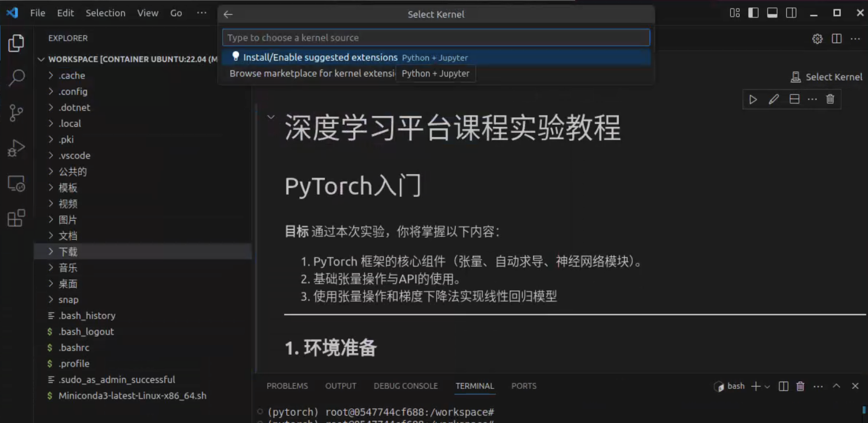Open the Remote Explorer view icon
The width and height of the screenshot is (868, 423).
tap(16, 183)
